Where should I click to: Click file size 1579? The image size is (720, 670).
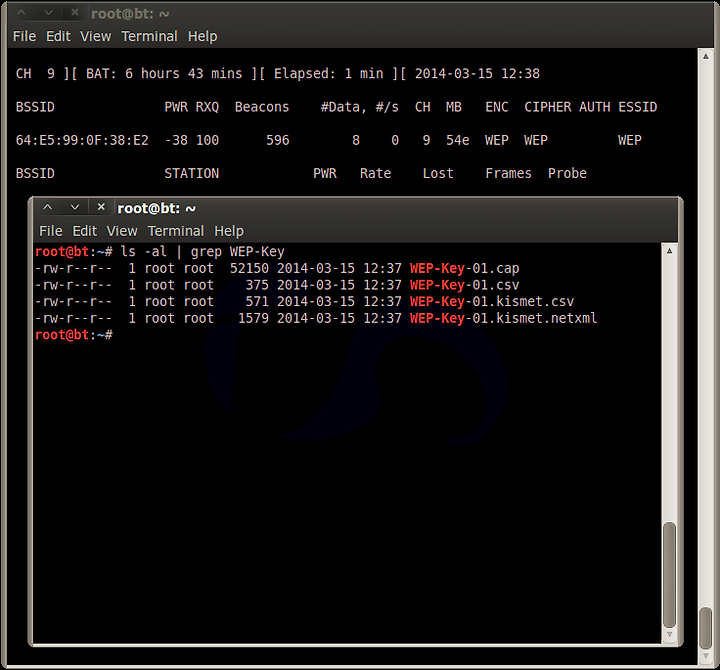click(253, 318)
